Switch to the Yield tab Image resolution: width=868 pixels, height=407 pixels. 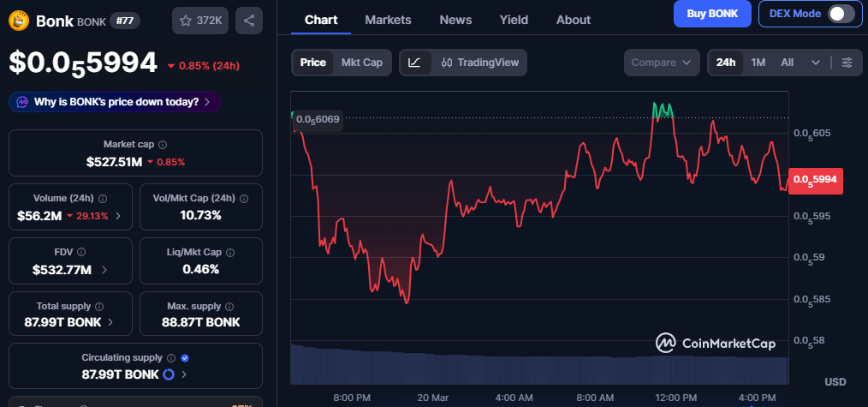[x=514, y=20]
